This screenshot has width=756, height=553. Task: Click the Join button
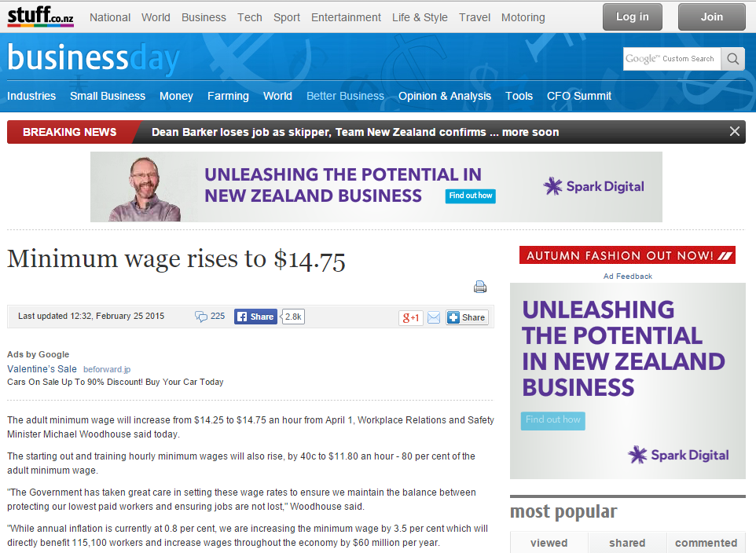coord(712,16)
